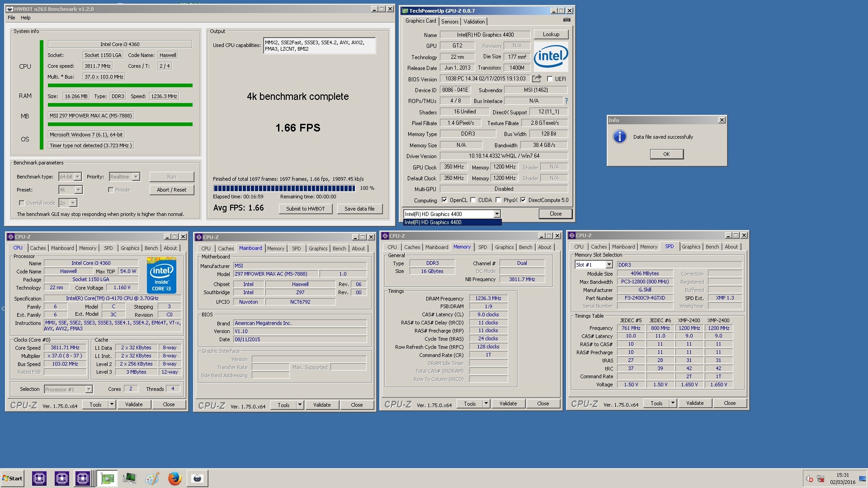Click the Submit to HWBOT button
Image resolution: width=868 pixels, height=488 pixels.
[306, 209]
